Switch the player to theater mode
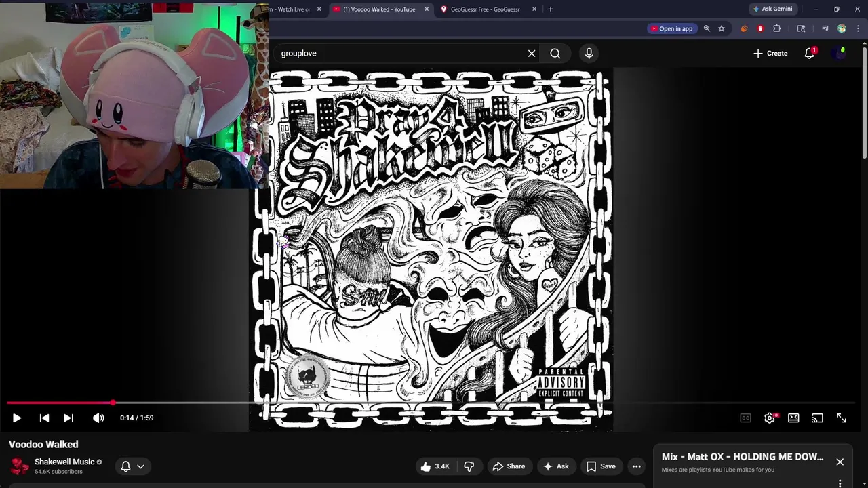868x488 pixels. [793, 418]
